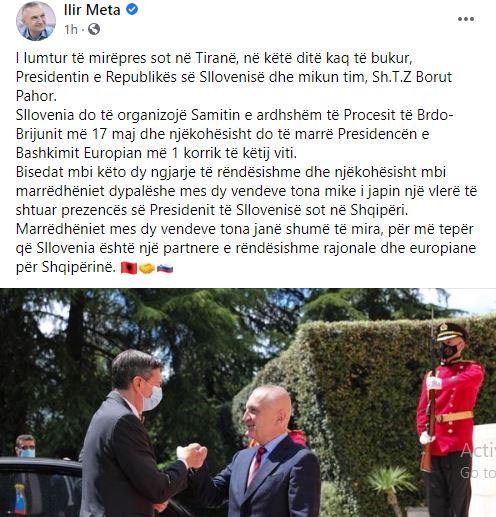
Task: Open the 1h post timestamp link
Action: pyautogui.click(x=71, y=30)
